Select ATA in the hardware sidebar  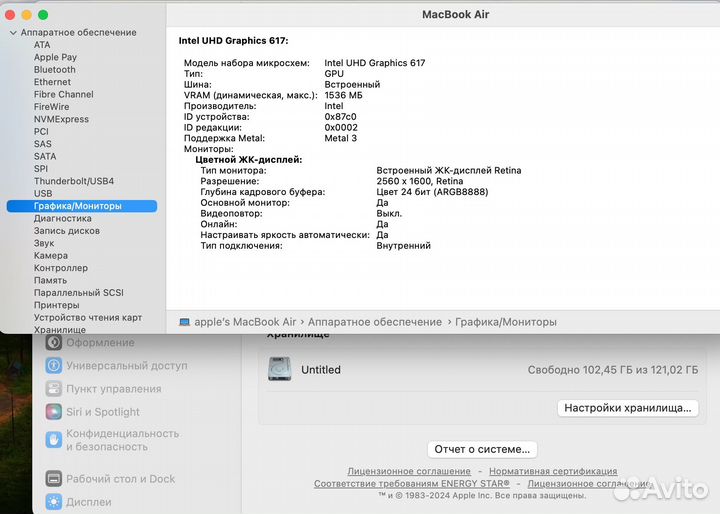click(42, 45)
